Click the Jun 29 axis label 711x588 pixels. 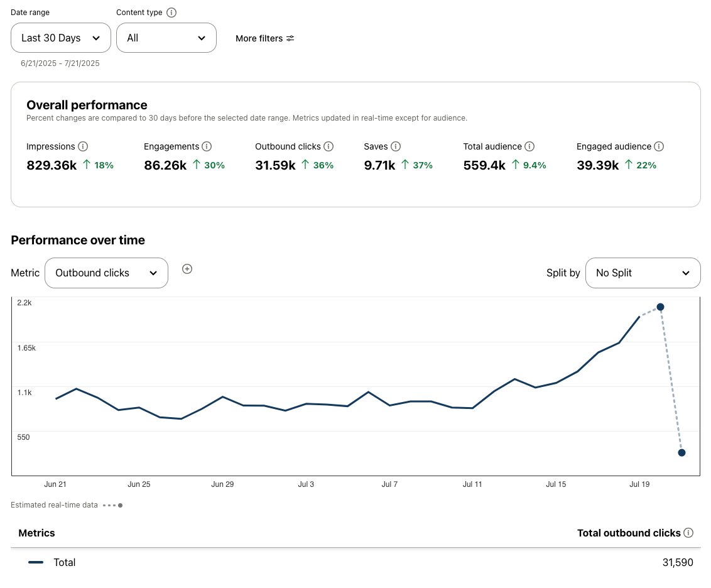tap(222, 484)
